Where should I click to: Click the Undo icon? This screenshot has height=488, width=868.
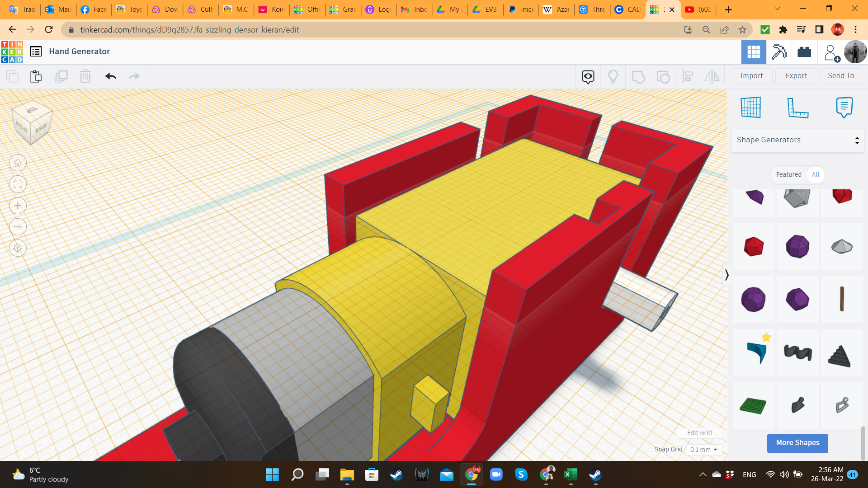pos(110,76)
